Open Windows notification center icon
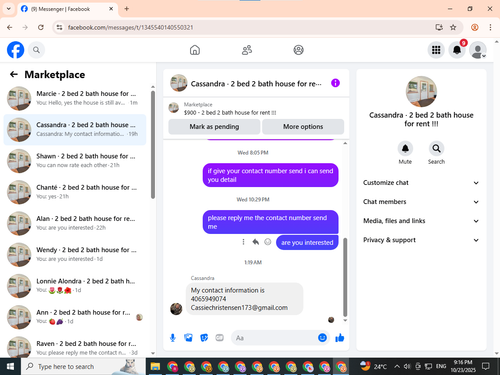The height and width of the screenshot is (375, 500). click(x=486, y=367)
